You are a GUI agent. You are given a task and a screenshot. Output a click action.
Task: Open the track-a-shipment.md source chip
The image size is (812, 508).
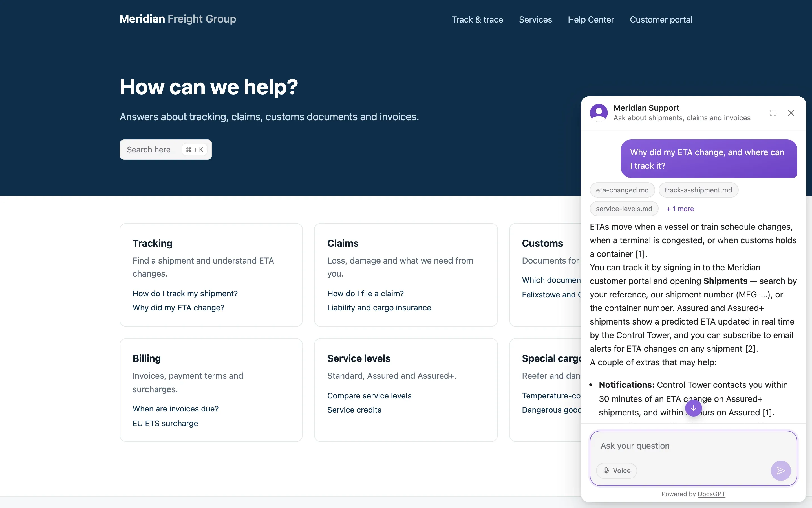[x=698, y=190]
